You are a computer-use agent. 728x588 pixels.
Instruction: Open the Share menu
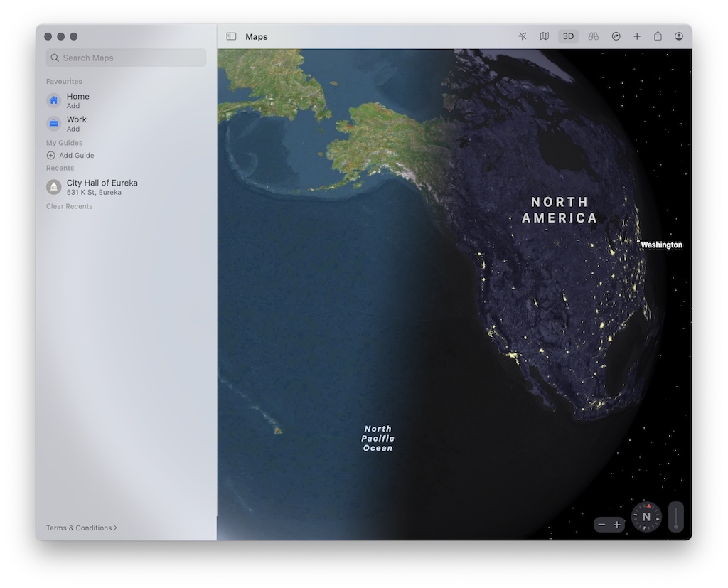click(658, 36)
